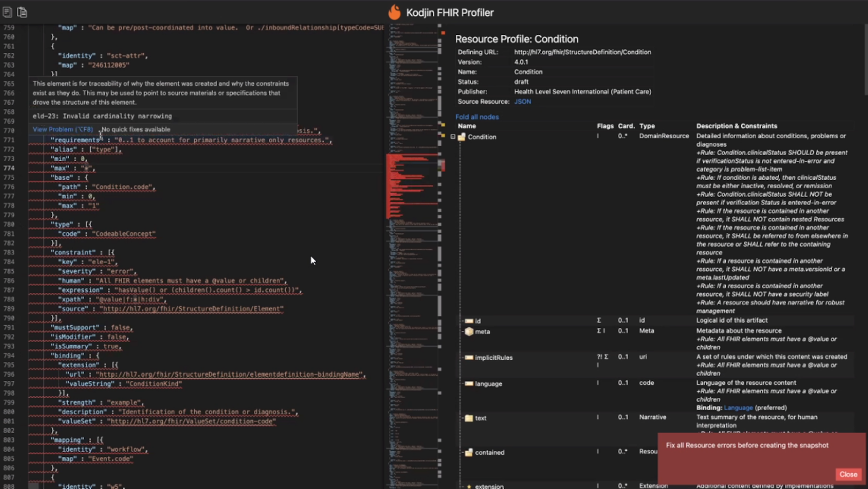
Task: Click the Defining URL value text
Action: [x=583, y=52]
